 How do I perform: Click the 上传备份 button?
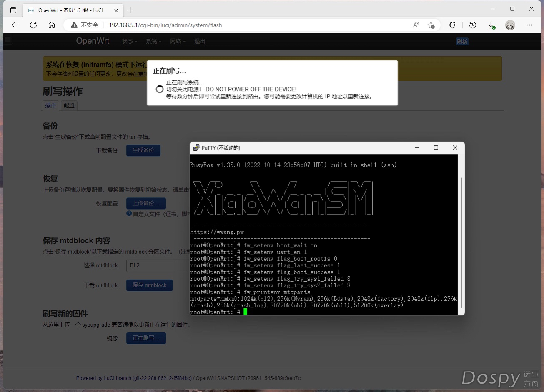tap(146, 203)
